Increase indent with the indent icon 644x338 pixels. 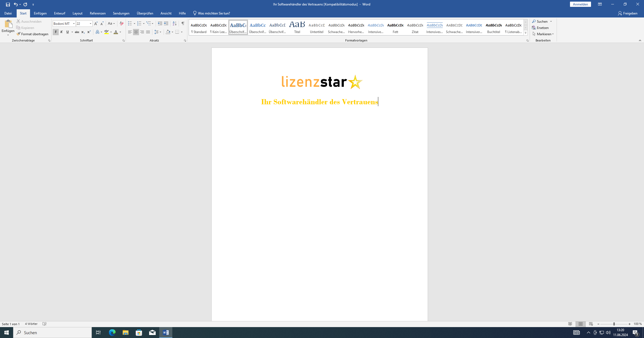point(166,23)
